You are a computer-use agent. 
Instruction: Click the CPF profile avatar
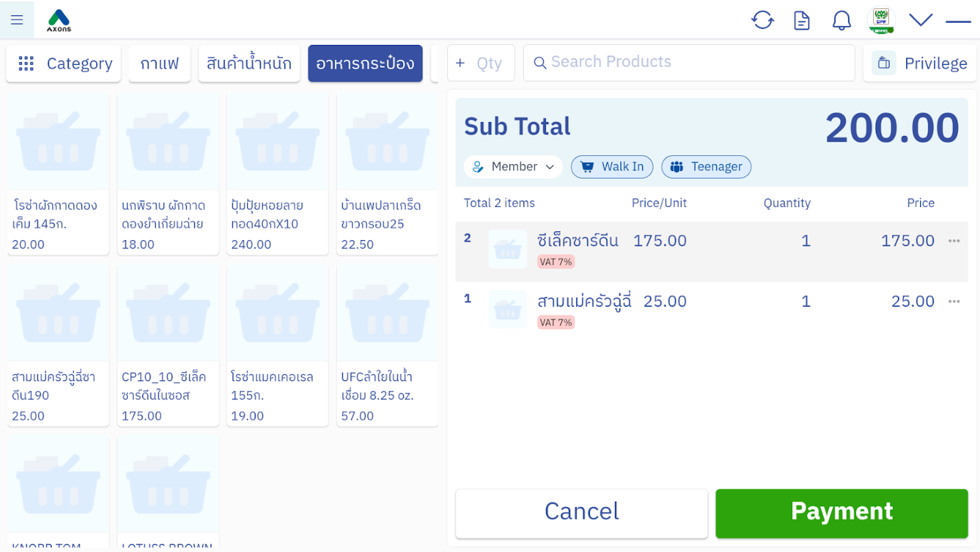pos(881,20)
